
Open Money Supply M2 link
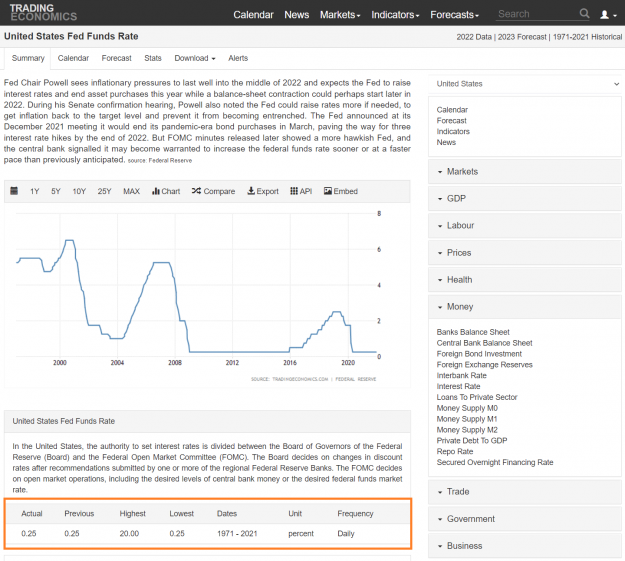click(x=467, y=430)
